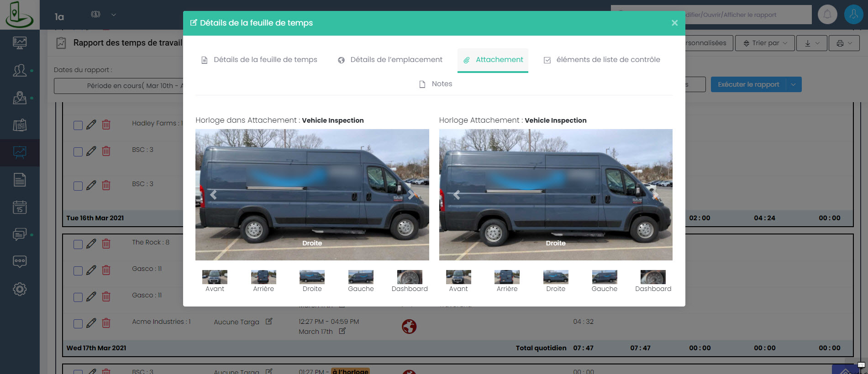868x374 pixels.
Task: Close the Détails de la feuille dialog
Action: pos(674,23)
